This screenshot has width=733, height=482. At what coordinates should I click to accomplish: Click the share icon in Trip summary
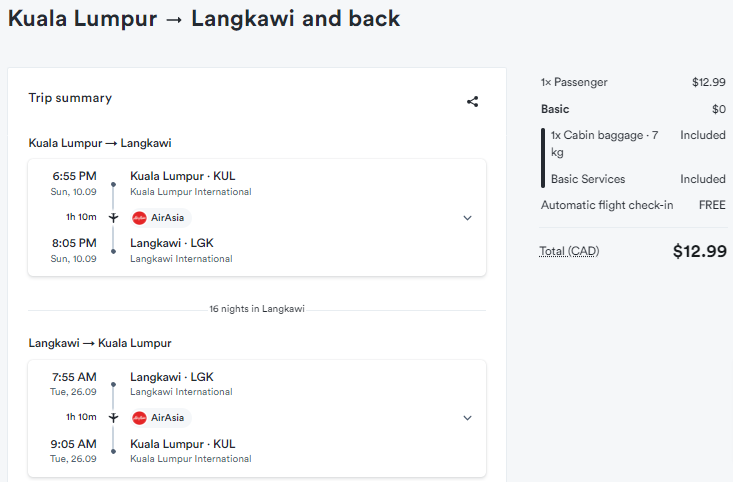472,101
